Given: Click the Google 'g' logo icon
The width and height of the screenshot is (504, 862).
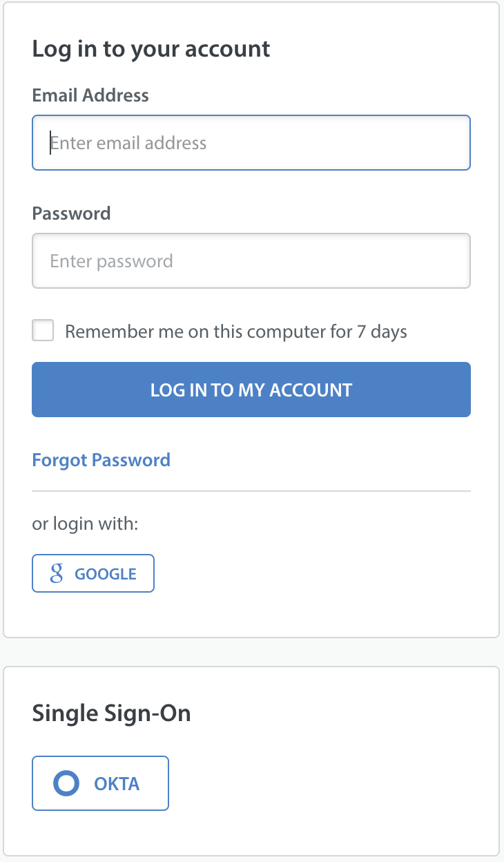Looking at the screenshot, I should pos(57,573).
